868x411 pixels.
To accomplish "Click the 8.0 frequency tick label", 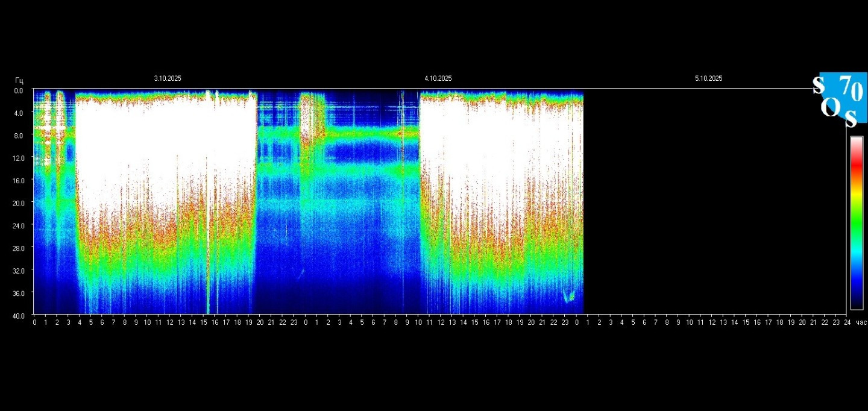I will (18, 136).
